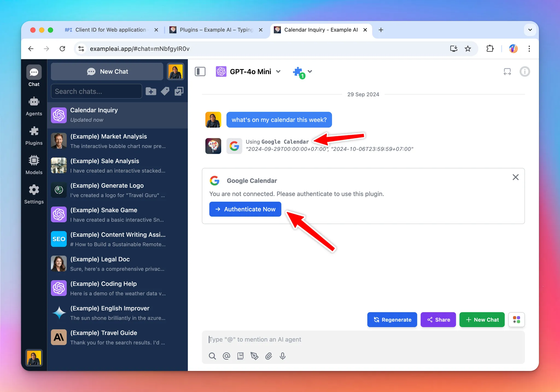Mention an AI agent using the @ icon
Screen dimensions: 560x392
point(226,356)
